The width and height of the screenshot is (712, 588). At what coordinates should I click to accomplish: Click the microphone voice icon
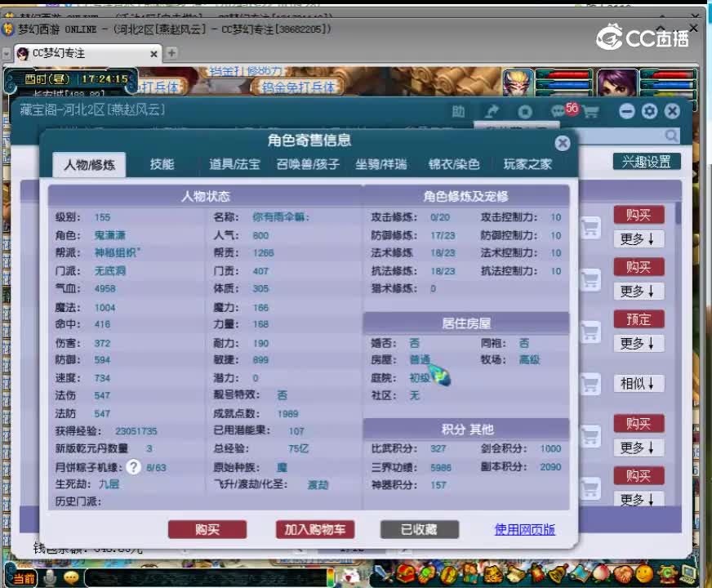click(x=51, y=578)
